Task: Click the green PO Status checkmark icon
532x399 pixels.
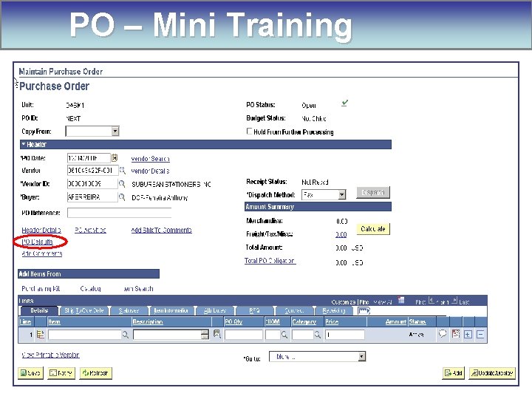Action: (345, 103)
